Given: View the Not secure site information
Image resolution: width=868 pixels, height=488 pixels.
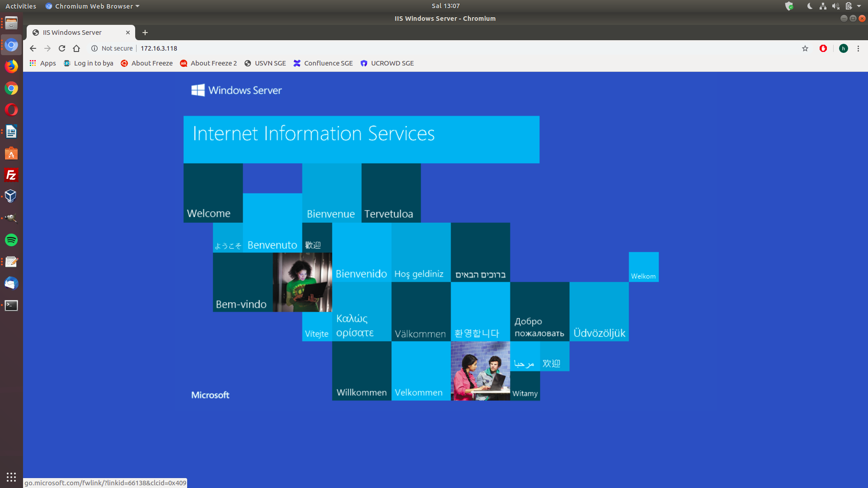Looking at the screenshot, I should 112,48.
